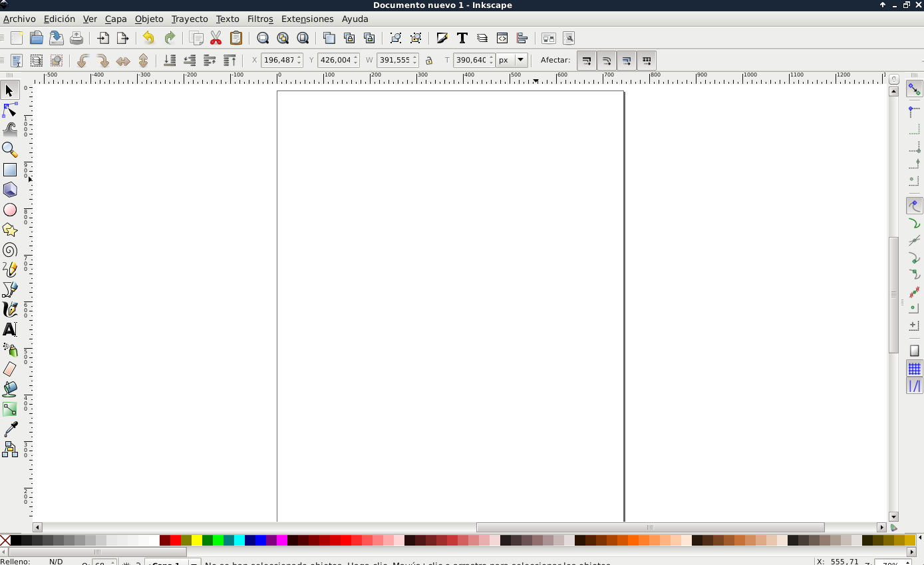924x565 pixels.
Task: Toggle the third Afectar gradients button
Action: tap(627, 61)
